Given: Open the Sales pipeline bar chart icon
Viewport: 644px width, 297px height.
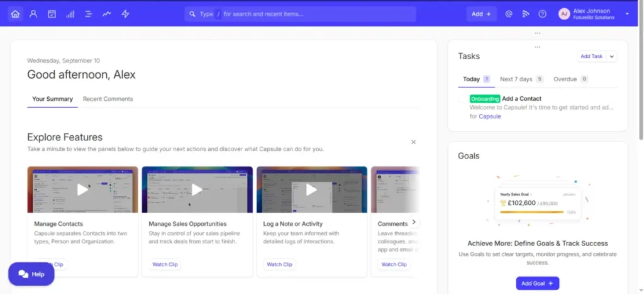Looking at the screenshot, I should (70, 14).
